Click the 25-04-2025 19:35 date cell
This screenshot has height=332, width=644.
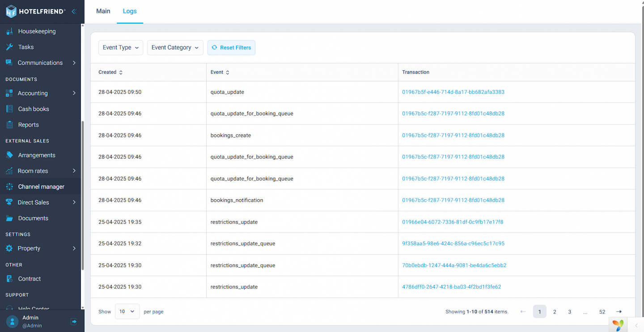[148, 222]
